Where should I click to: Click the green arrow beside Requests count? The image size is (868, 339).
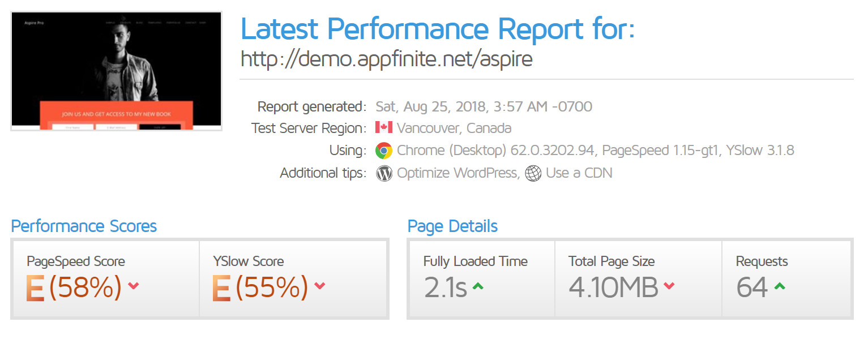[x=780, y=286]
